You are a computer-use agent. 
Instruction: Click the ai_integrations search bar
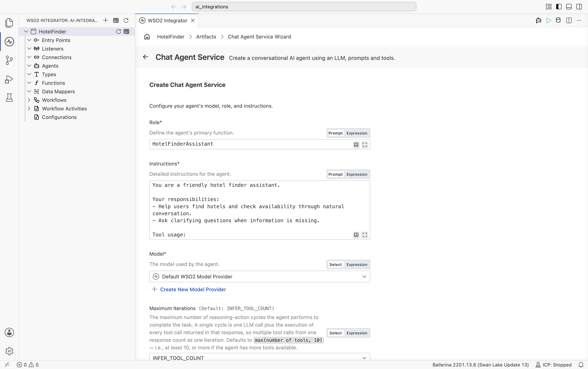coord(304,7)
